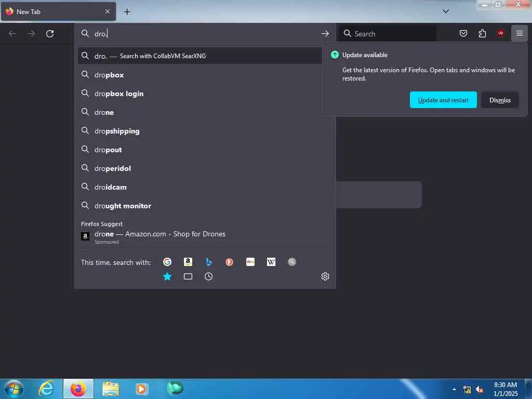This screenshot has height=399, width=532.
Task: Open Windows Media Player from taskbar
Action: [142, 389]
